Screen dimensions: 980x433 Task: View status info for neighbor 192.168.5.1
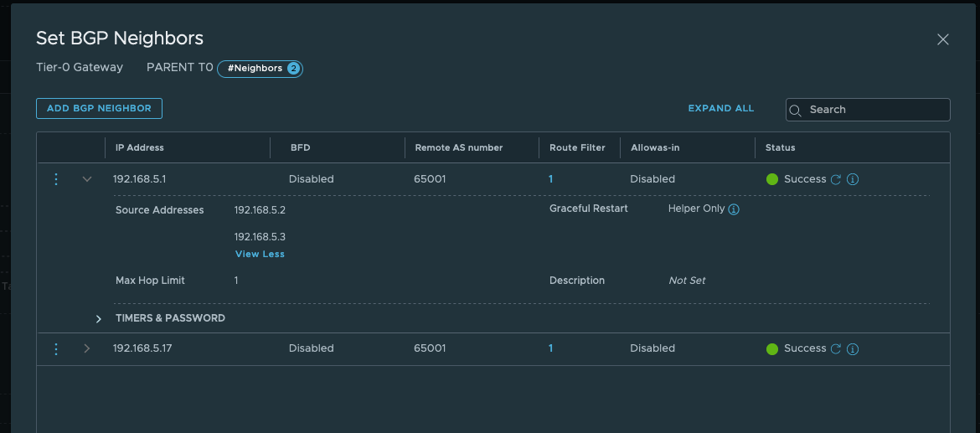(853, 179)
